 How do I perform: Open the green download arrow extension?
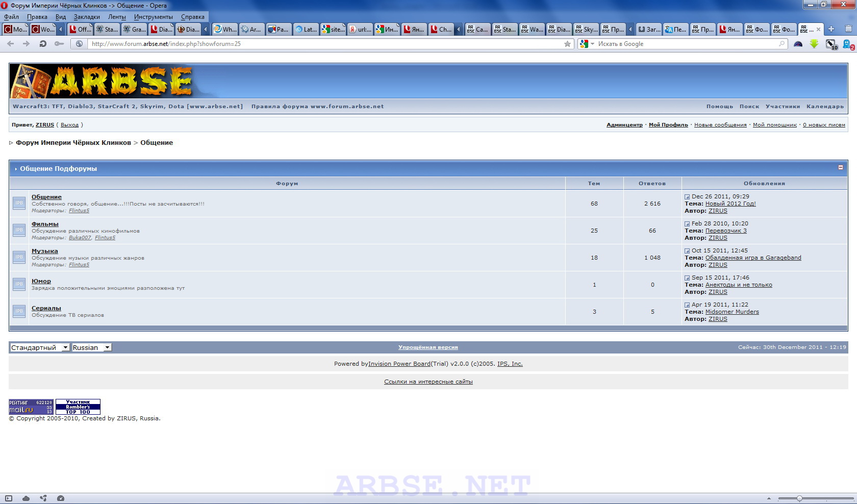click(814, 44)
